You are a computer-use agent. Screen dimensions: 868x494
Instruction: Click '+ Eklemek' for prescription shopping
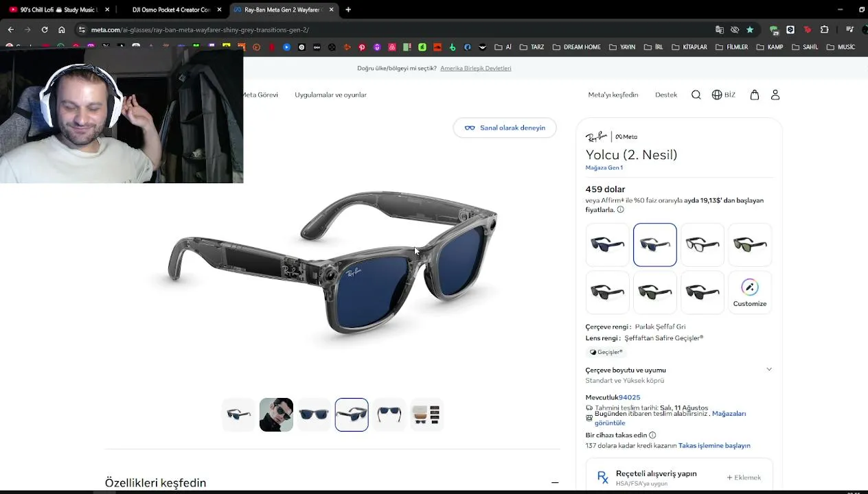[744, 478]
